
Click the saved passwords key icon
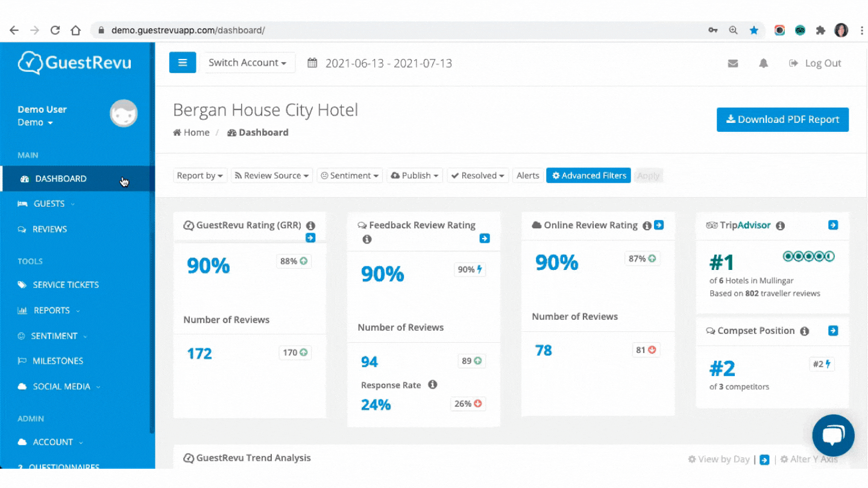coord(713,30)
